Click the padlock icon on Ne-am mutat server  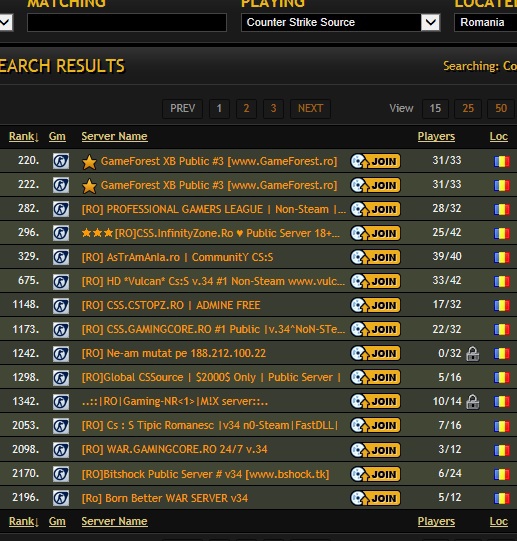point(472,354)
